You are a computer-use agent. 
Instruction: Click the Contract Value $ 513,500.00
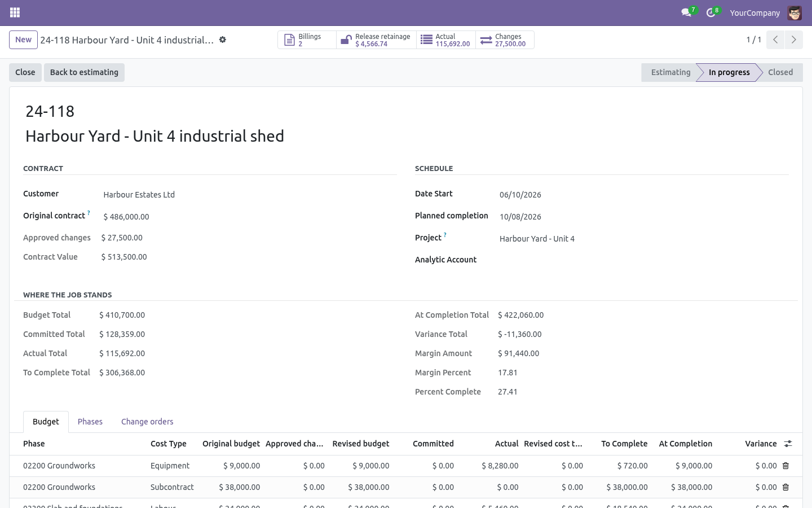[x=124, y=257]
